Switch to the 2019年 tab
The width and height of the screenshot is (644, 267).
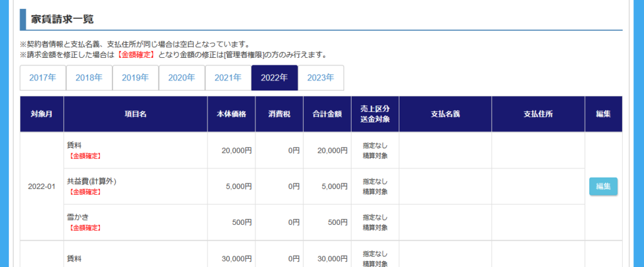tap(136, 78)
